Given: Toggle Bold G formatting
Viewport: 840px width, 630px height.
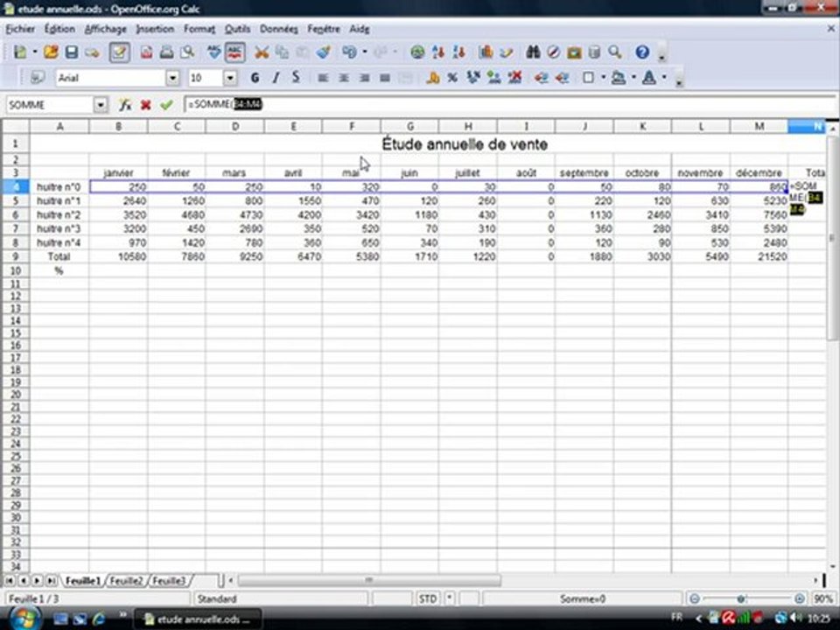Looking at the screenshot, I should coord(255,78).
